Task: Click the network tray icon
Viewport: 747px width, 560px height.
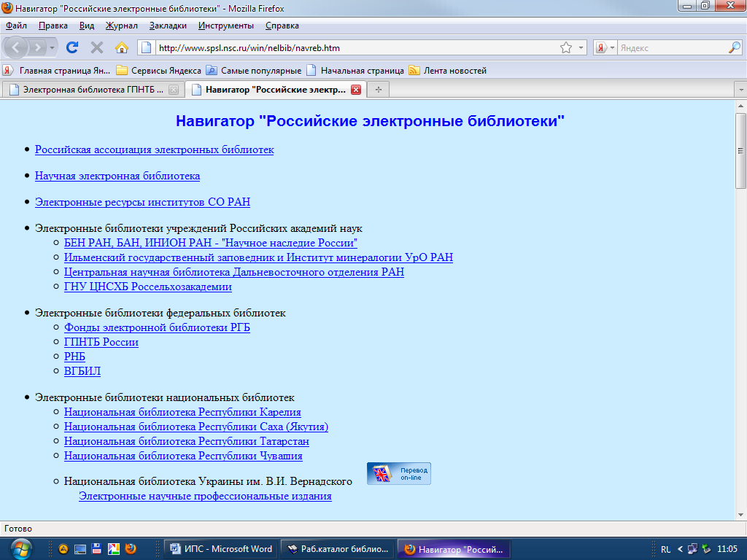Action: 693,549
